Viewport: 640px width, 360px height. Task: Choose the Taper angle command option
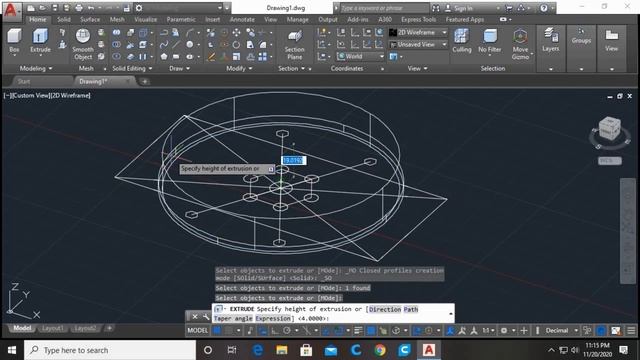click(234, 318)
